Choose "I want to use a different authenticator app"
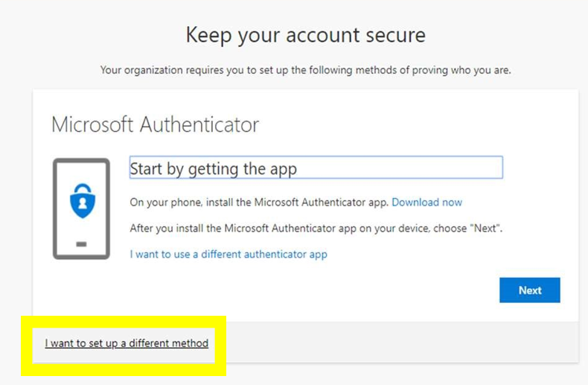The height and width of the screenshot is (385, 588). tap(229, 254)
